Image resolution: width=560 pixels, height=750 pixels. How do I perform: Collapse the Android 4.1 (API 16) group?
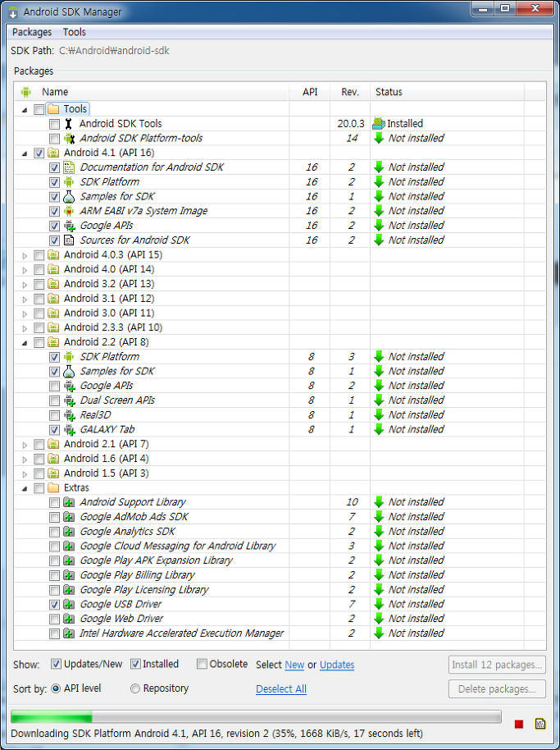tap(25, 153)
